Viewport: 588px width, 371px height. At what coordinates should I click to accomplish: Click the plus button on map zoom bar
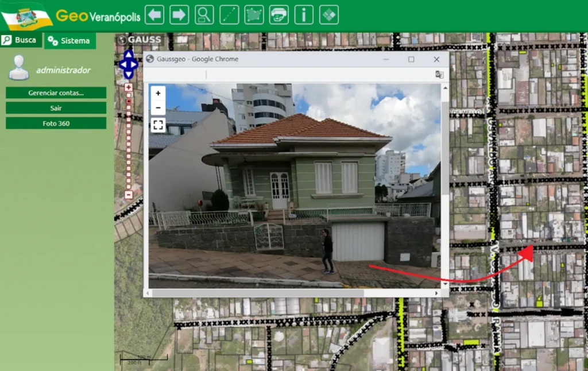pos(129,87)
